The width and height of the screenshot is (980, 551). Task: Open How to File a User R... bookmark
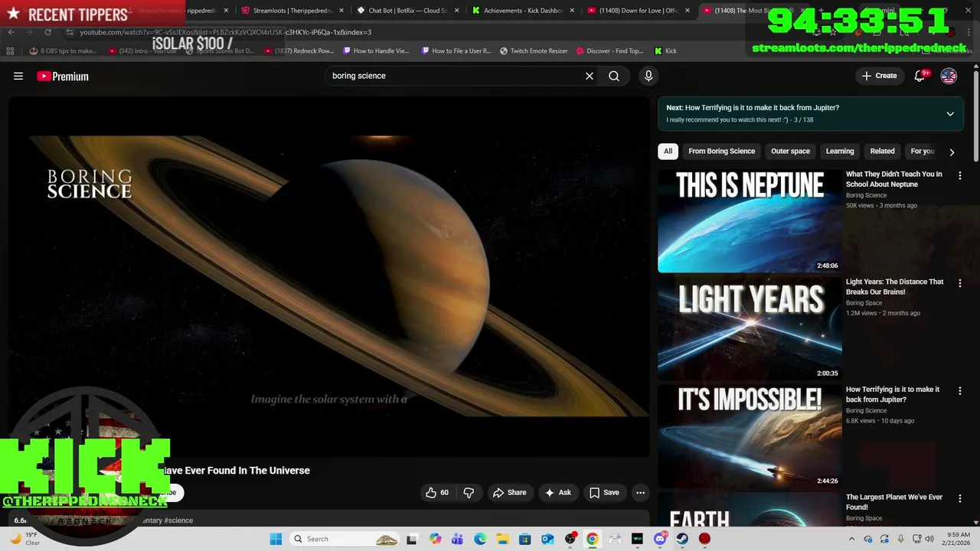coord(456,51)
